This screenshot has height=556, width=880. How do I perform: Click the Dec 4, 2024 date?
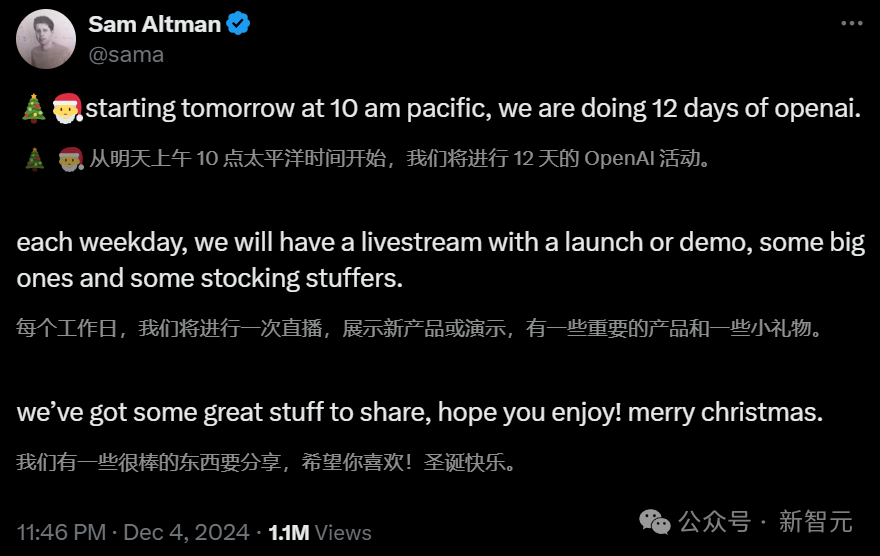coord(186,532)
